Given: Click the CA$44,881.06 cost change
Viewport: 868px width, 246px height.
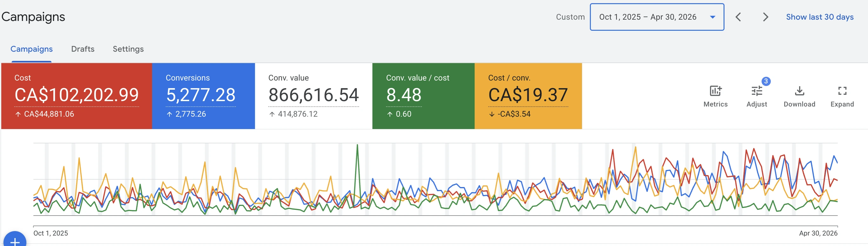Looking at the screenshot, I should [x=49, y=114].
